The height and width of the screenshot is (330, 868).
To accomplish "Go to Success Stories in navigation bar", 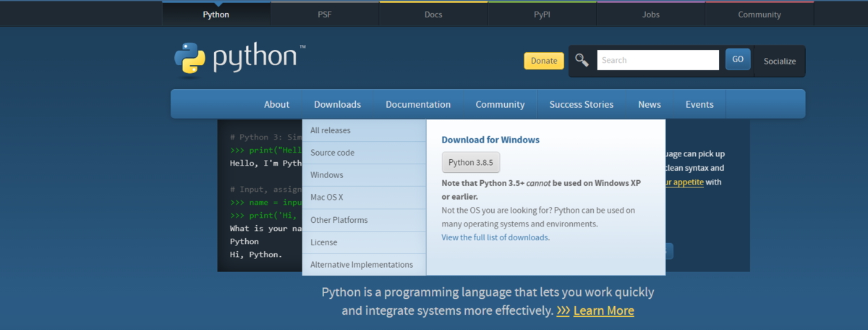I will point(581,104).
